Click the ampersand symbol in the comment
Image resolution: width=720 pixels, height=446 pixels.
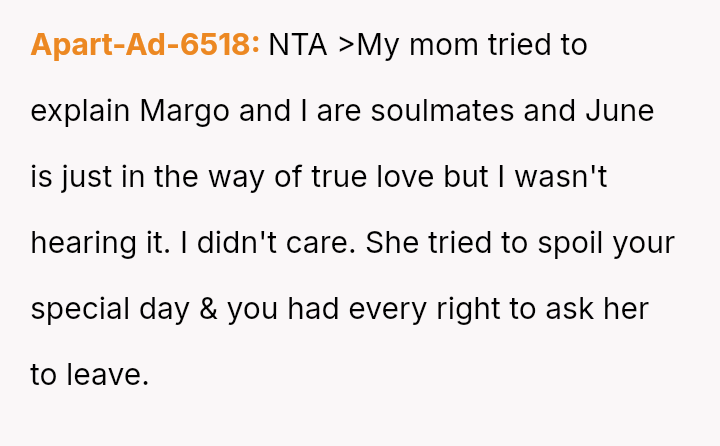(x=208, y=309)
